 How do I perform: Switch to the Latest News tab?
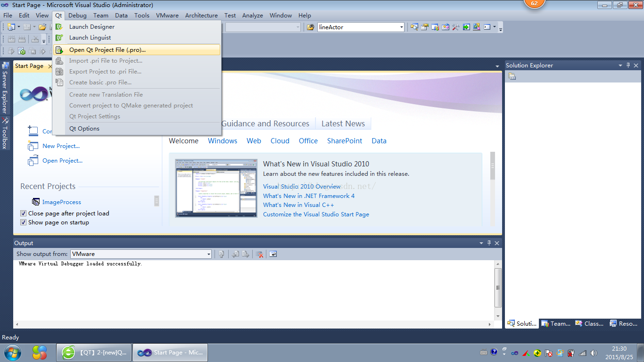point(343,123)
